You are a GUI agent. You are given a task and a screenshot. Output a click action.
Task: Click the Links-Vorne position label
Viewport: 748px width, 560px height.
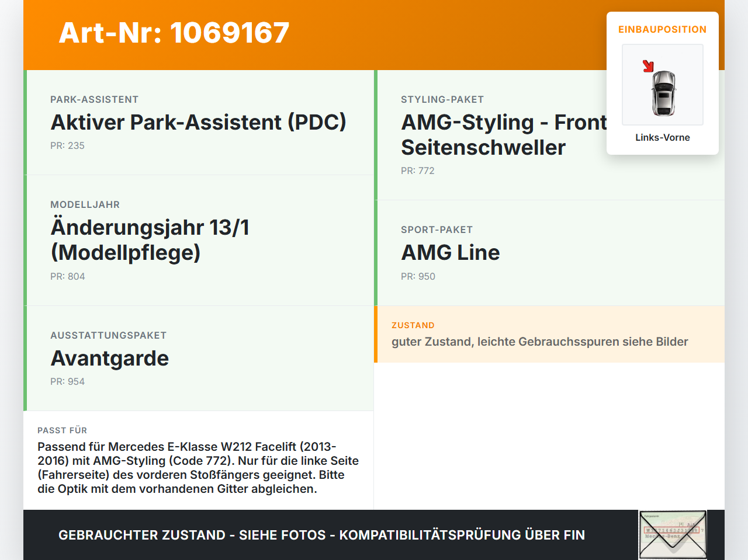663,137
